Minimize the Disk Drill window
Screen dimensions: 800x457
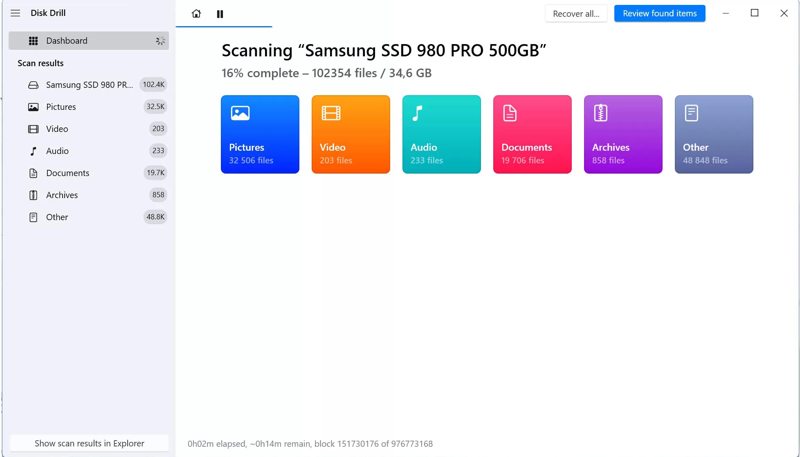click(x=726, y=13)
